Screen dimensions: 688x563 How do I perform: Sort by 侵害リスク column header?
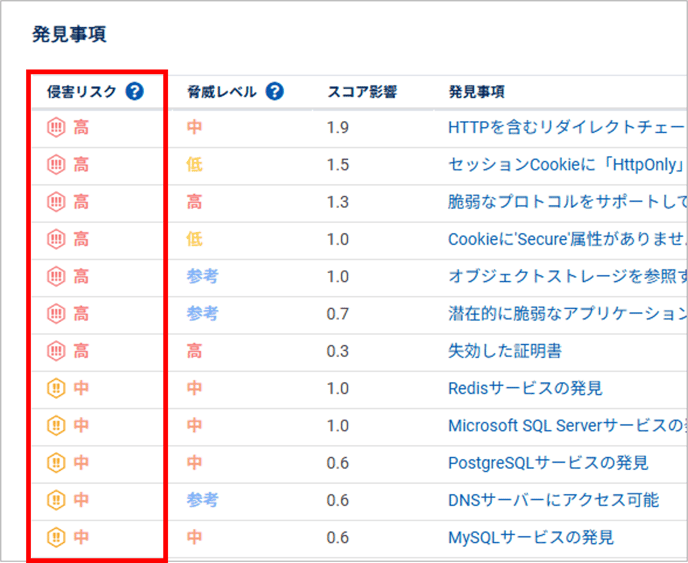click(82, 92)
